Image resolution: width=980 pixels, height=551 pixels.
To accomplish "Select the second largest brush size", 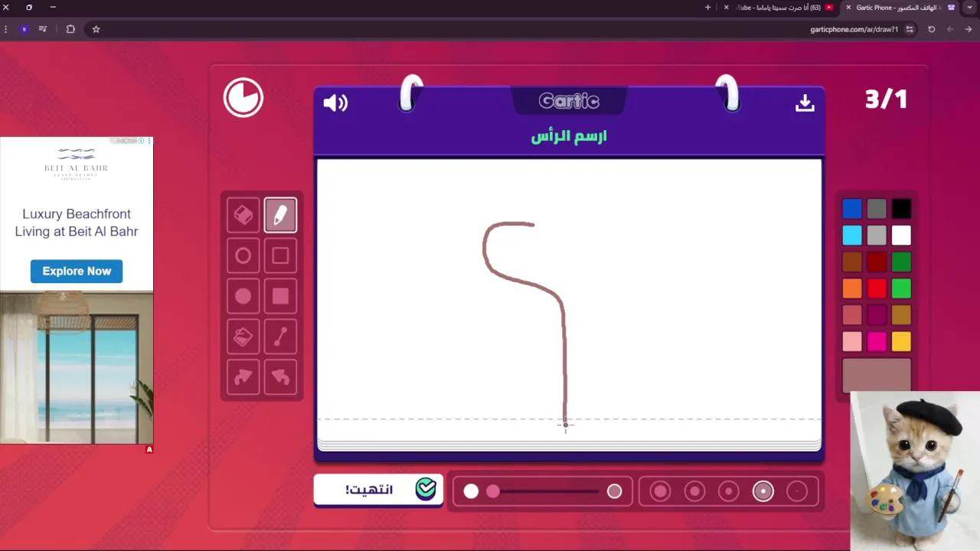I will pyautogui.click(x=695, y=491).
